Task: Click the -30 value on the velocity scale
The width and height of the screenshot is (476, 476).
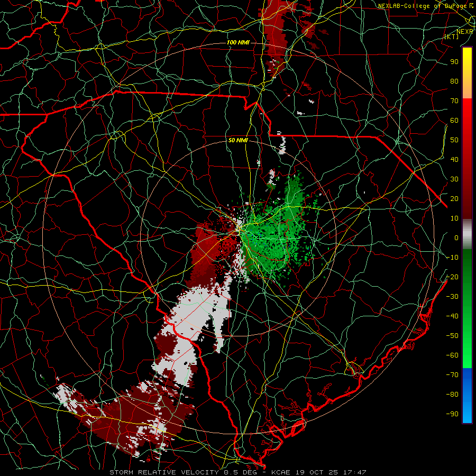Action: [452, 297]
